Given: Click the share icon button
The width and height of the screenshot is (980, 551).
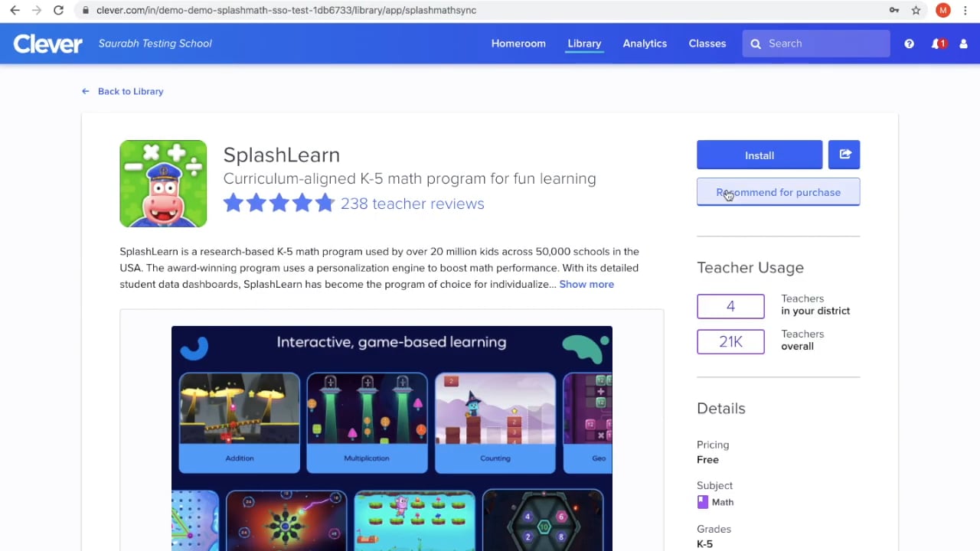Looking at the screenshot, I should click(x=844, y=155).
